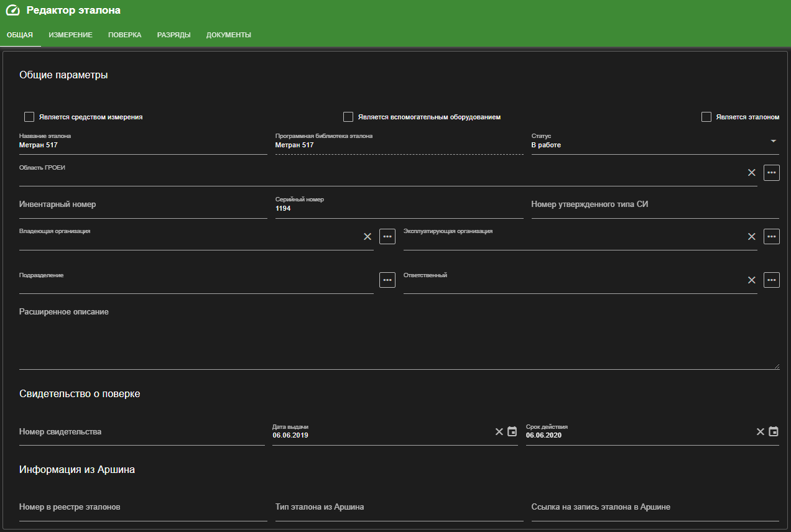The width and height of the screenshot is (791, 532).
Task: Click the Свидетельство о поверке heading
Action: pos(80,394)
